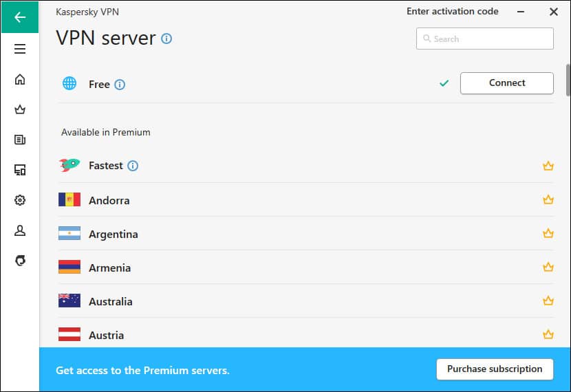Click premium crown icon on Australia row
This screenshot has width=571, height=392.
point(548,301)
